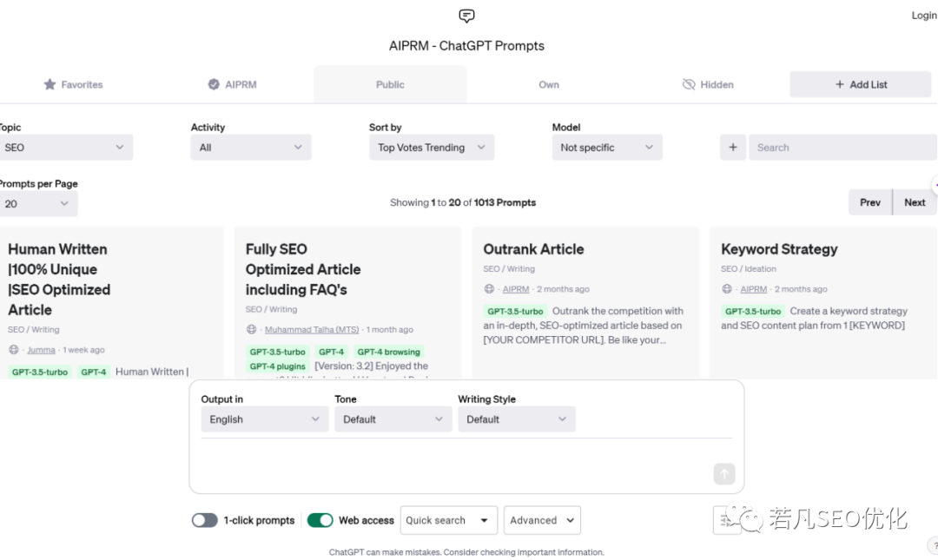Switch to the Public tab
This screenshot has height=560, width=938.
click(390, 84)
